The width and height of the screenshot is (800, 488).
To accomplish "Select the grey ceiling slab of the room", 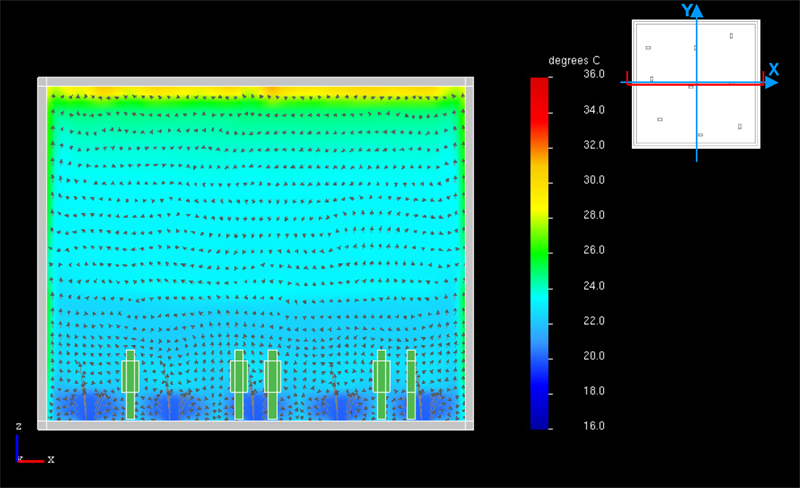I will pyautogui.click(x=256, y=82).
